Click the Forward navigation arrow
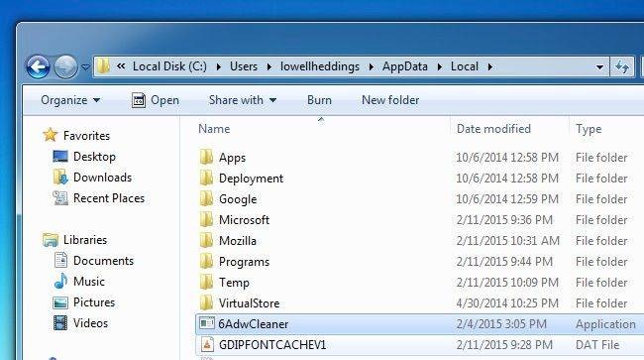Viewport: 644px width, 360px height. 65,66
